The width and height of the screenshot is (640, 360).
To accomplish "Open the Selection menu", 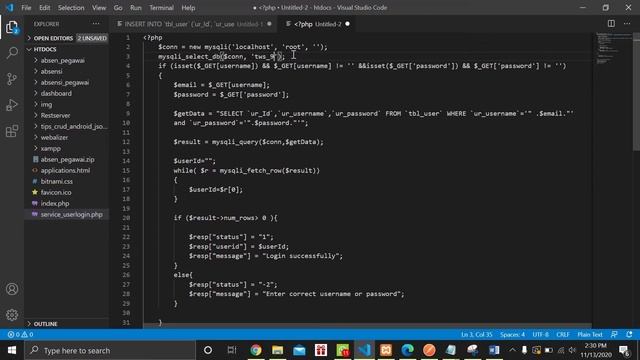I will pos(71,8).
